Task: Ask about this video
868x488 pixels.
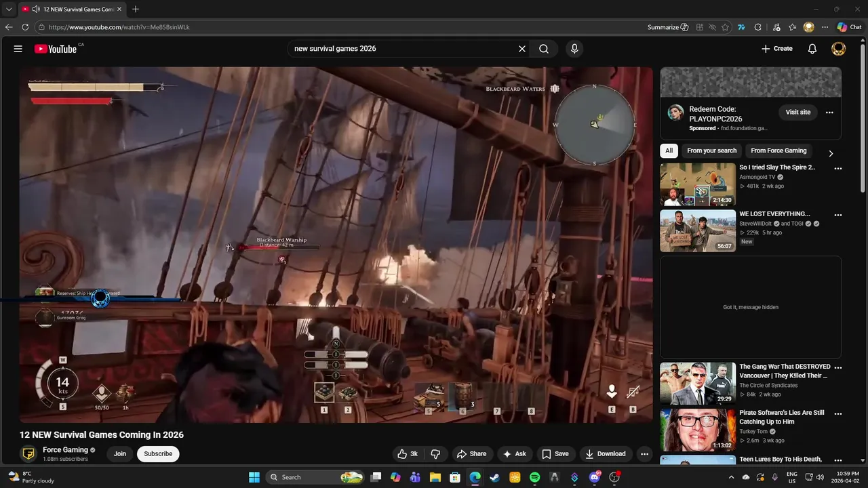Action: click(514, 454)
